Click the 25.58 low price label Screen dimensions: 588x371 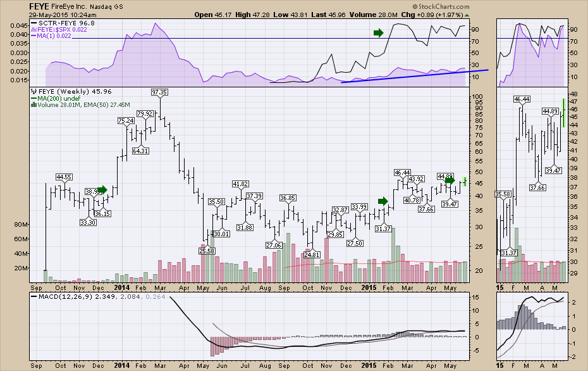click(x=207, y=251)
